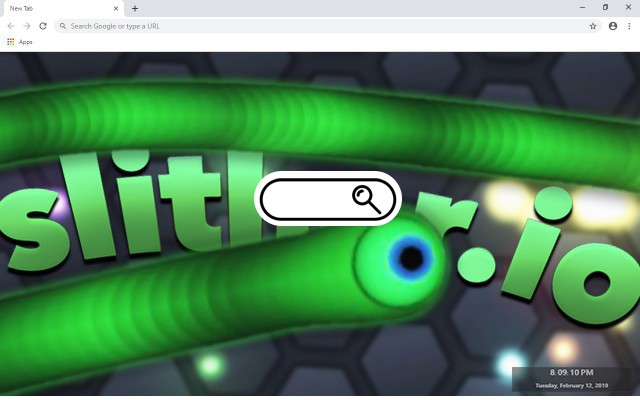Viewport: 640px width, 400px height.
Task: Open a new tab with the plus button
Action: point(135,8)
